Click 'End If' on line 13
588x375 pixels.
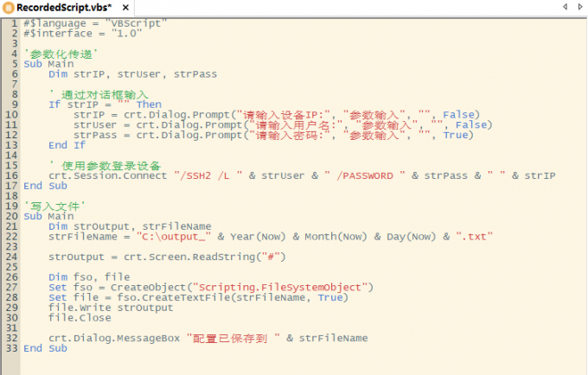click(x=67, y=145)
